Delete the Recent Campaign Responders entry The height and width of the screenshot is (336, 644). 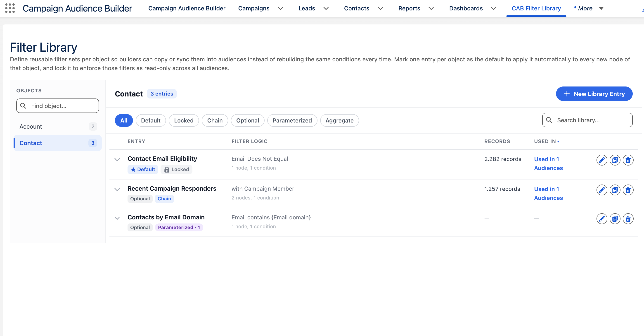click(x=628, y=190)
